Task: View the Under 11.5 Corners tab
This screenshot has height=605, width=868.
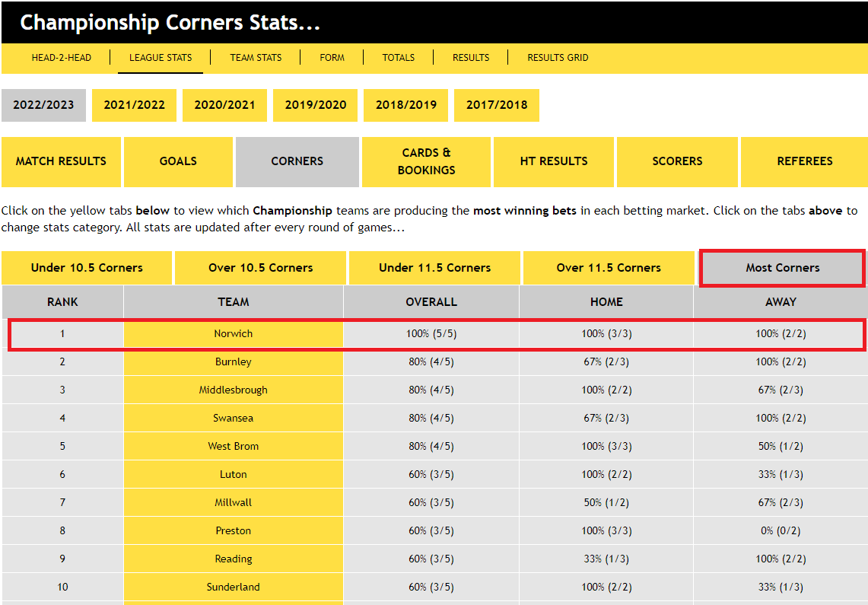Action: click(434, 268)
